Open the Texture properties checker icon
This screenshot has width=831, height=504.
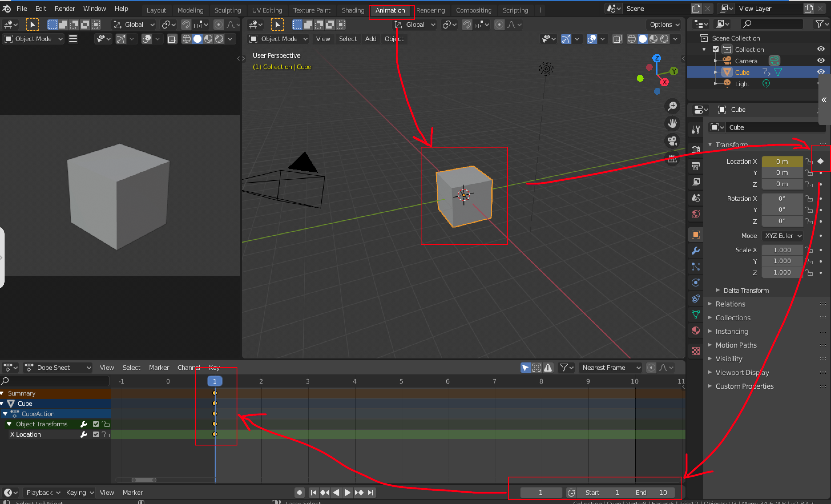(695, 351)
